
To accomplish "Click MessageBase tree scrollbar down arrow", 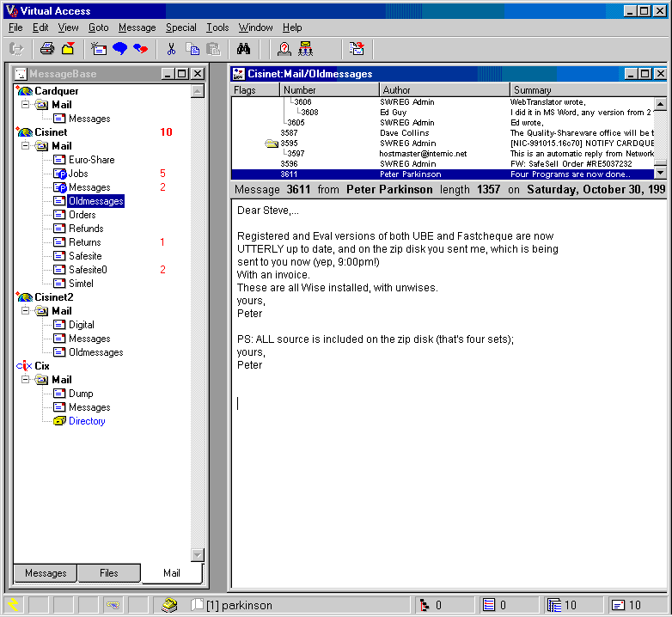I will pos(197,555).
